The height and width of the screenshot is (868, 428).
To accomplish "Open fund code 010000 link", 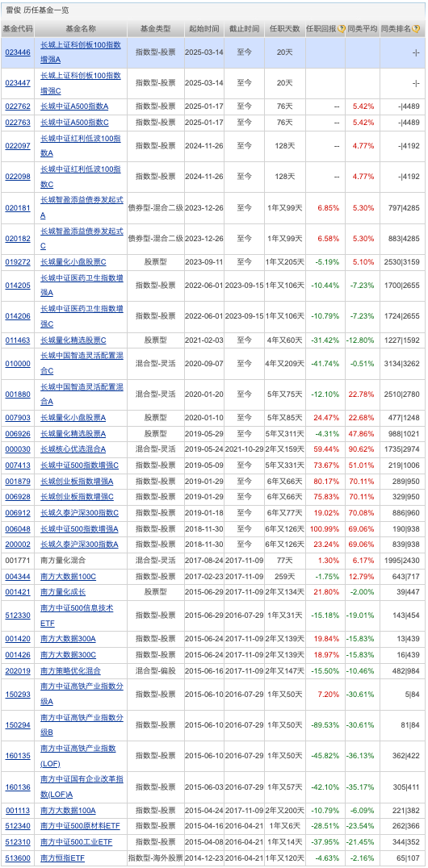I will coord(18,363).
